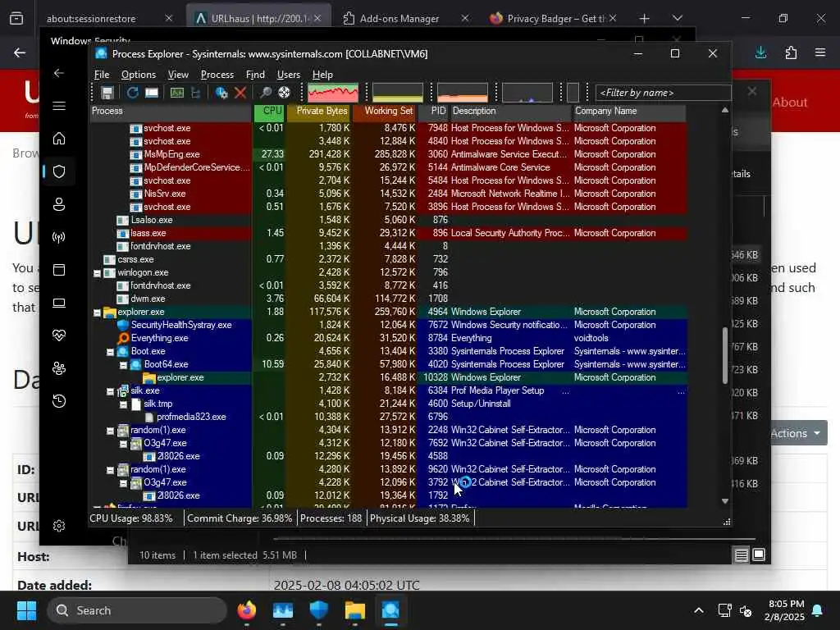The width and height of the screenshot is (840, 630).
Task: Click Windows Security back arrow
Action: click(59, 73)
